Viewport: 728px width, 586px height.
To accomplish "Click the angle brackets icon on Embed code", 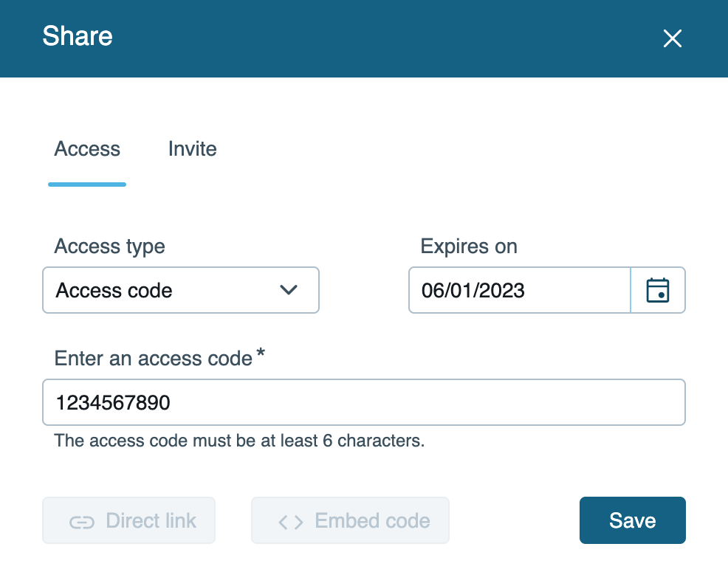I will [x=291, y=522].
